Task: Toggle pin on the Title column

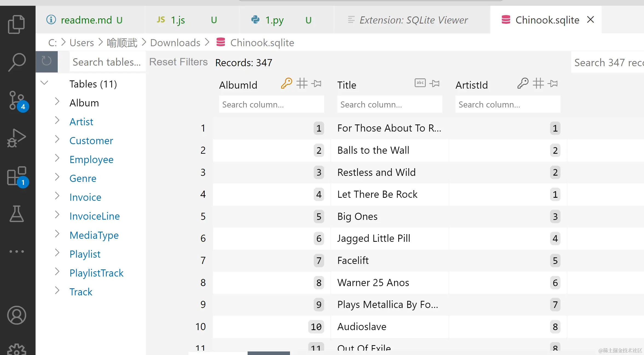Action: pos(434,83)
